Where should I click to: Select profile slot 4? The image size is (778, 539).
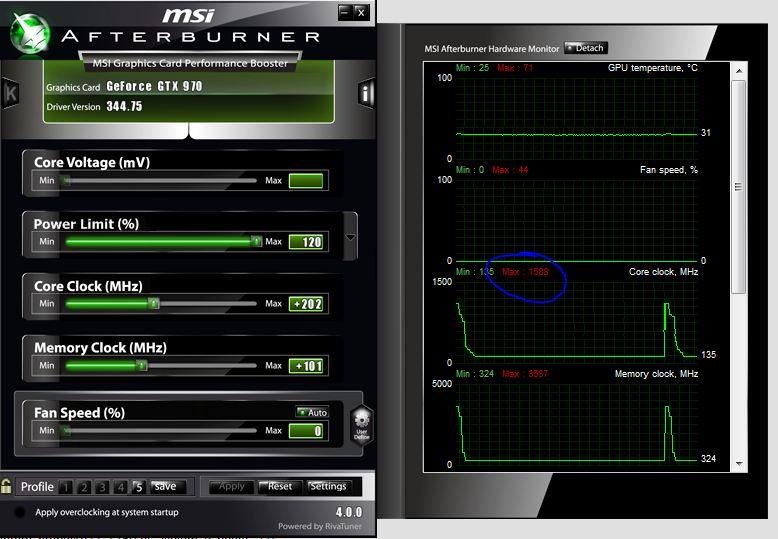click(120, 487)
